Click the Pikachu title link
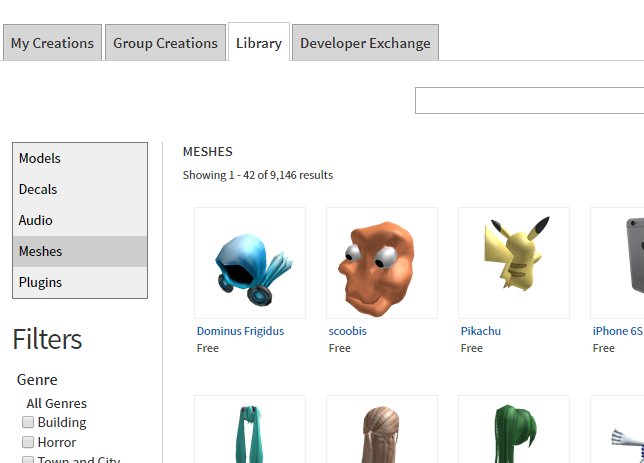Image resolution: width=644 pixels, height=463 pixels. [481, 331]
